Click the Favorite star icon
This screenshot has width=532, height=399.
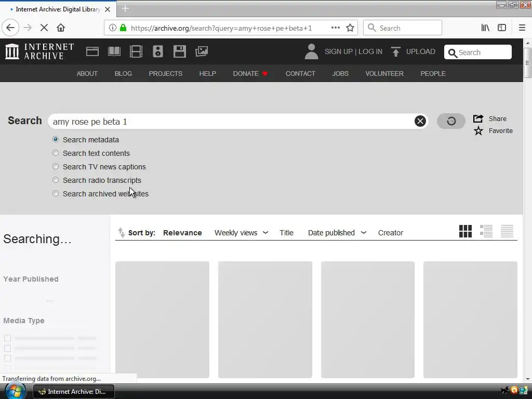tap(478, 130)
